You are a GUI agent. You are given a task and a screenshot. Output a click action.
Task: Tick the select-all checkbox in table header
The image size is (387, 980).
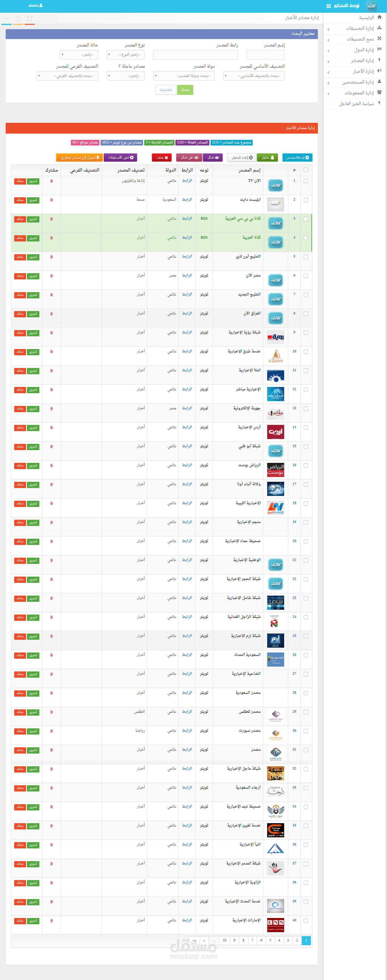(305, 170)
